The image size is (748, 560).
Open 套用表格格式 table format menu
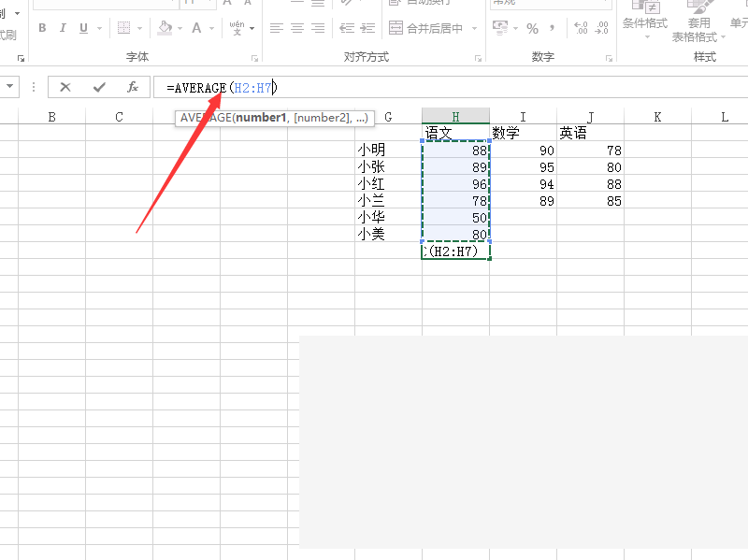pyautogui.click(x=698, y=22)
